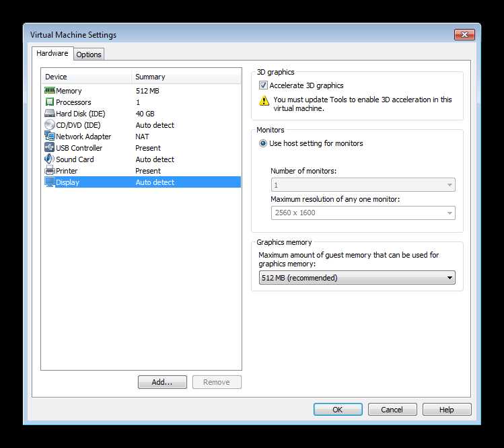Viewport: 504px width, 448px height.
Task: Click the Summary column header
Action: pos(186,77)
